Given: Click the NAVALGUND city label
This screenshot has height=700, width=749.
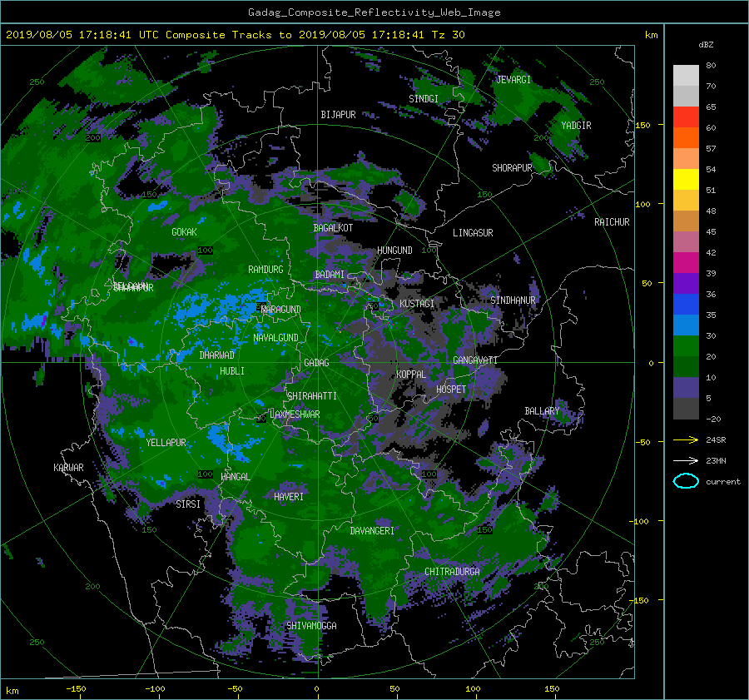Looking at the screenshot, I should point(275,338).
